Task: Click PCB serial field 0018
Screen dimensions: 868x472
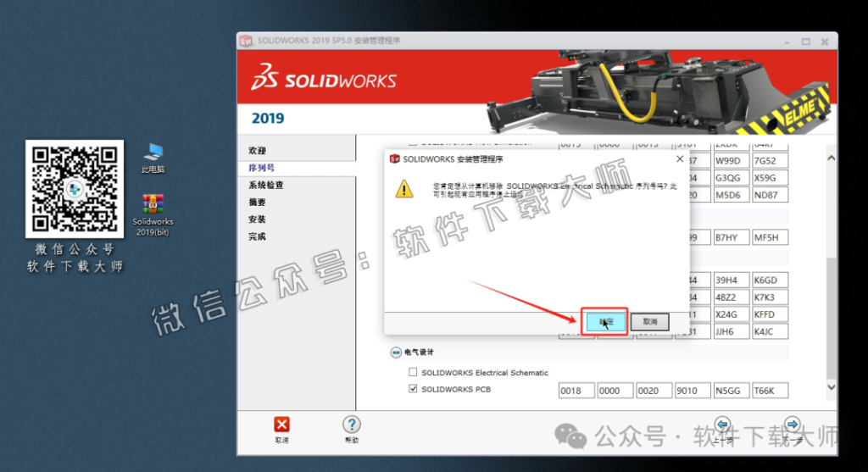Action: (x=576, y=391)
